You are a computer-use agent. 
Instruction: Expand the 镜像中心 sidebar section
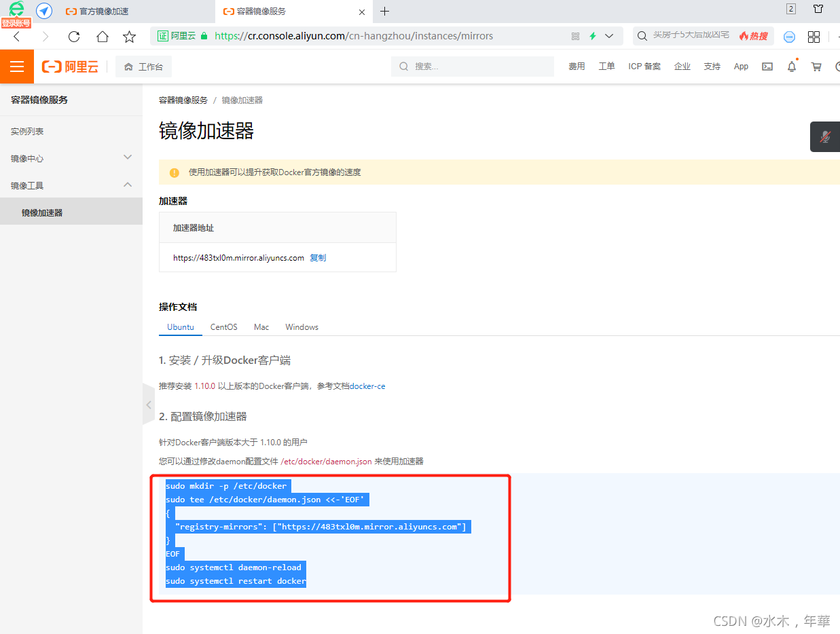71,158
